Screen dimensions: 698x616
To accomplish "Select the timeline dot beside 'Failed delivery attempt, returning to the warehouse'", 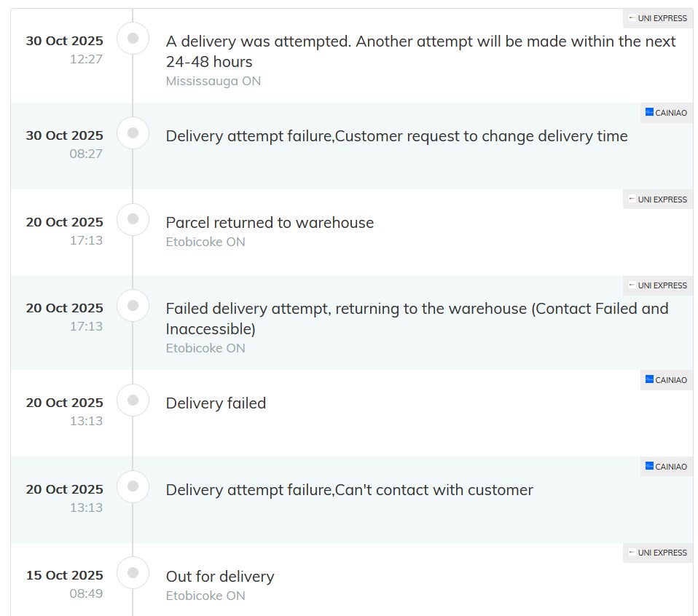I will [x=133, y=306].
